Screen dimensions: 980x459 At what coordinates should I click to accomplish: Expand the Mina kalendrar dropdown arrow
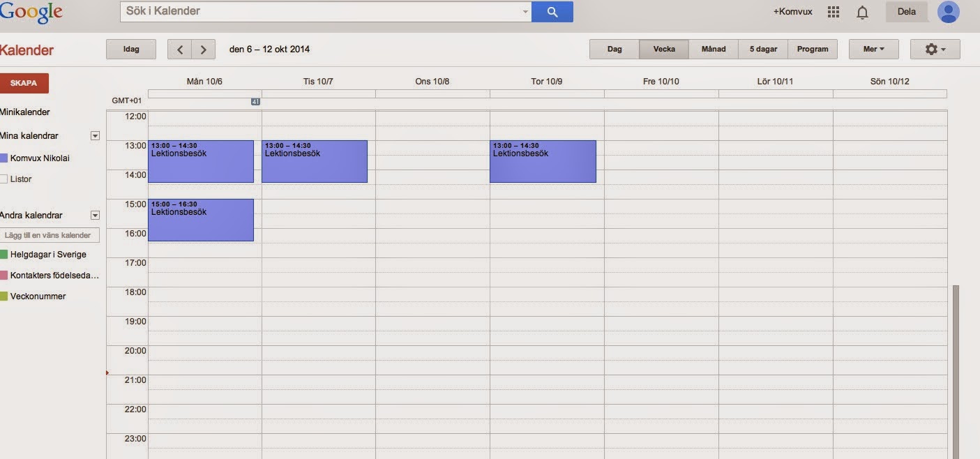96,136
